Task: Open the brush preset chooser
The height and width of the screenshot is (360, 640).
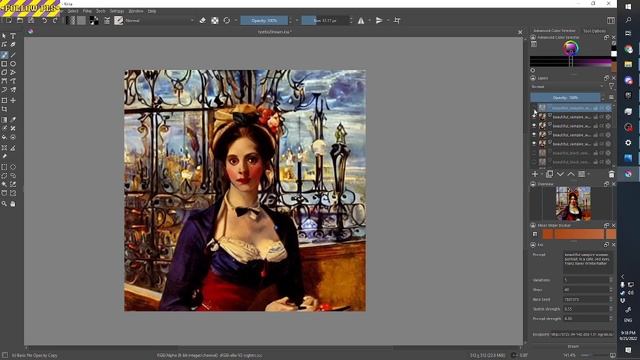Action: pos(119,20)
